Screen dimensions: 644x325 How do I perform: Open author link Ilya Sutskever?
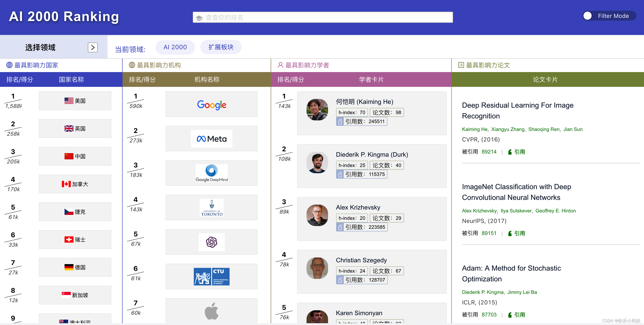[x=516, y=211]
